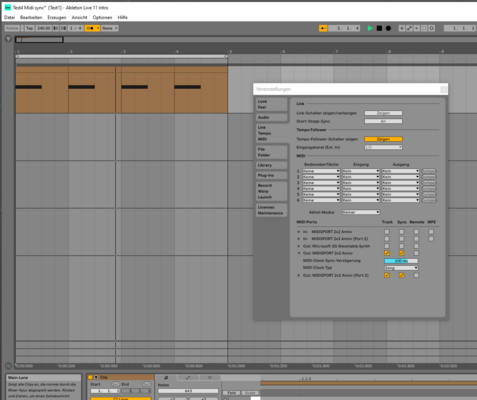
Task: Open MIDI-Clock-Typ dropdown showing Song
Action: click(401, 268)
